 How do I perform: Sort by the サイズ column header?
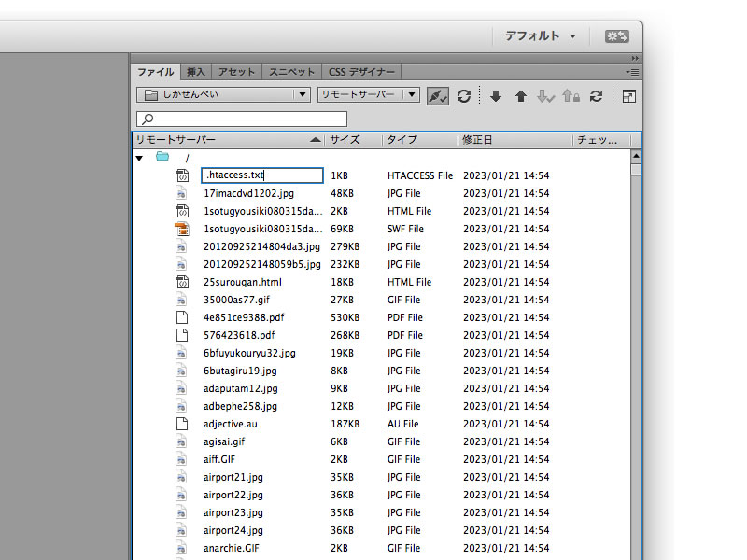(x=354, y=140)
